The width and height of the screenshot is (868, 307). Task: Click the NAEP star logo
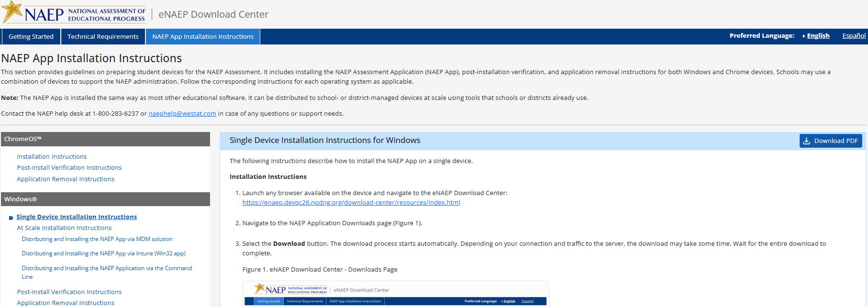pos(13,11)
